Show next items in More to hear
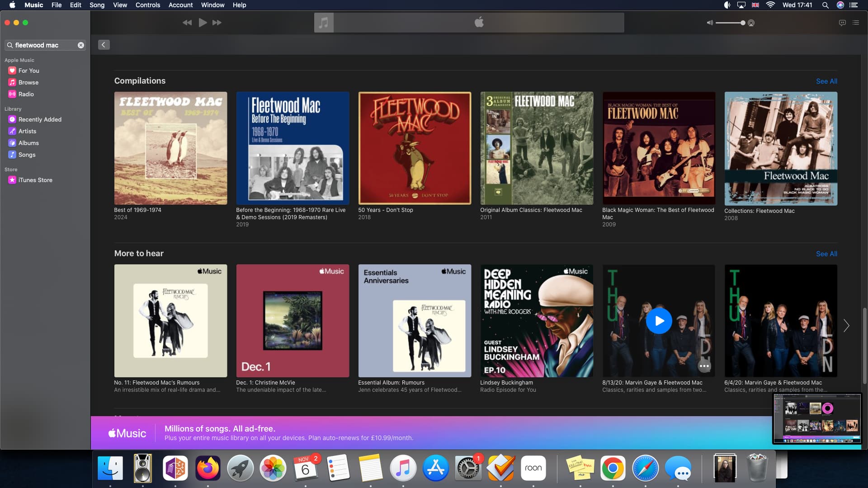 pos(846,325)
